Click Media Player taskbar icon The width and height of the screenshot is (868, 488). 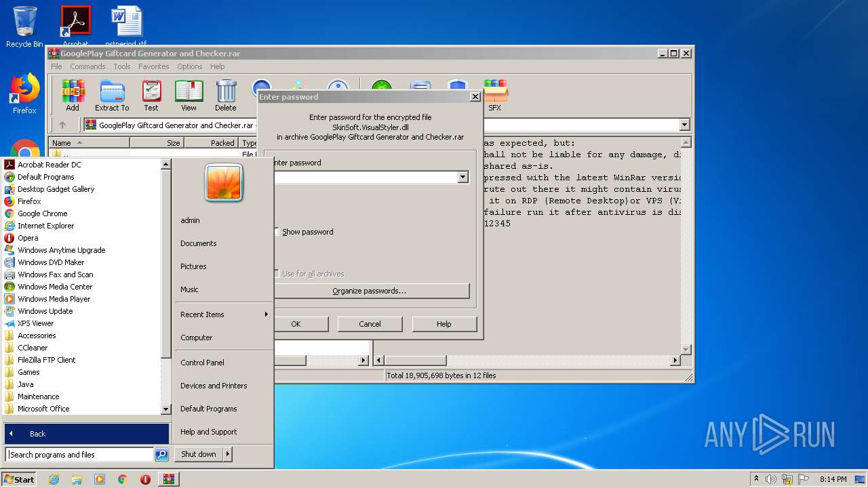(100, 479)
